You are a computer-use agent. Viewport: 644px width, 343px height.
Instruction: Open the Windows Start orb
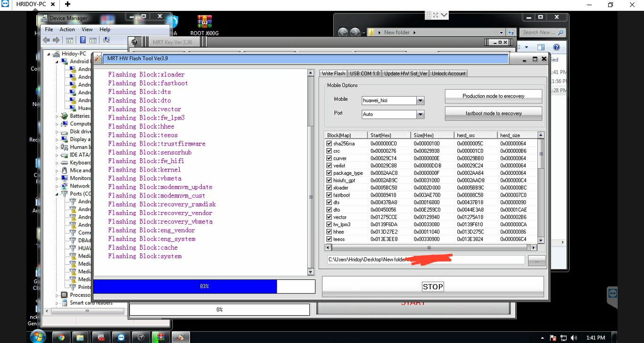38,336
